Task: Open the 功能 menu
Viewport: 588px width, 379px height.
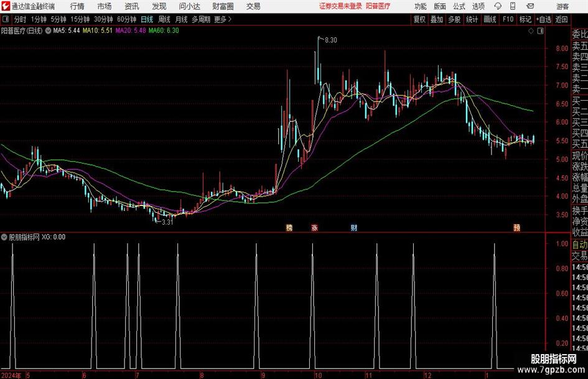Action: point(421,6)
